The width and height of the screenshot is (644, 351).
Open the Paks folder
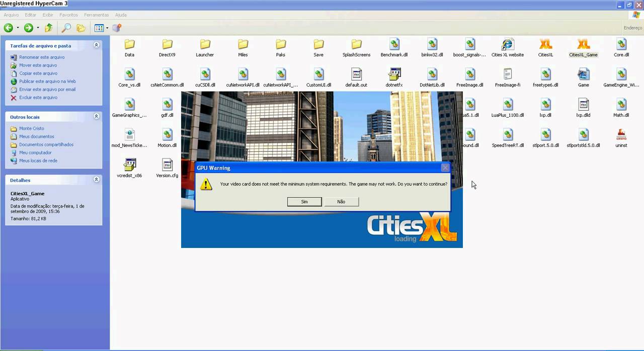[x=281, y=48]
